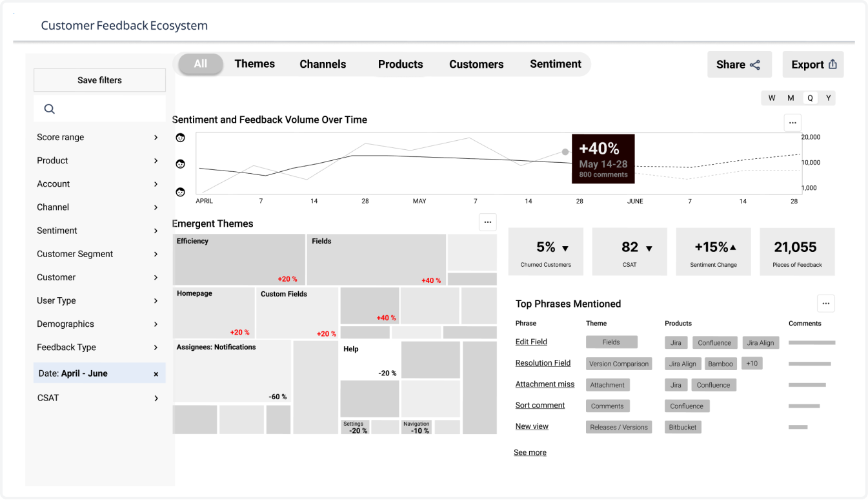868x500 pixels.
Task: Click the bottom sad sentiment face icon
Action: click(181, 192)
